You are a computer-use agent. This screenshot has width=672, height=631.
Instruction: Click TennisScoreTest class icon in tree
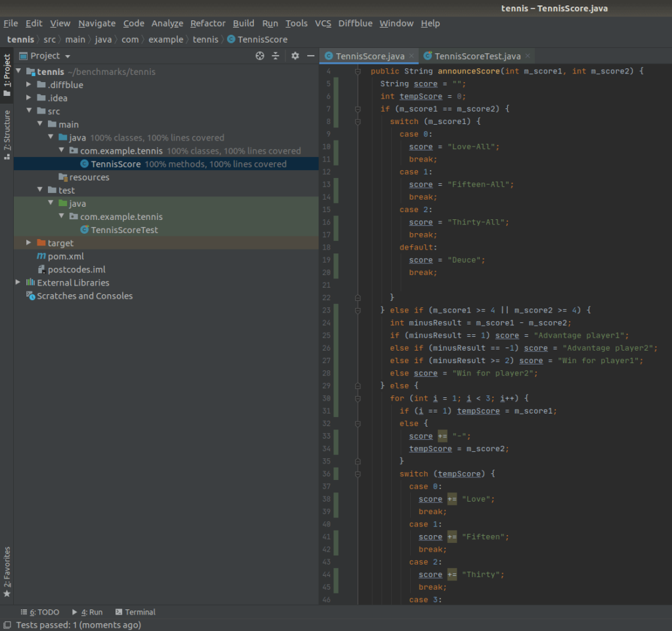(x=84, y=230)
